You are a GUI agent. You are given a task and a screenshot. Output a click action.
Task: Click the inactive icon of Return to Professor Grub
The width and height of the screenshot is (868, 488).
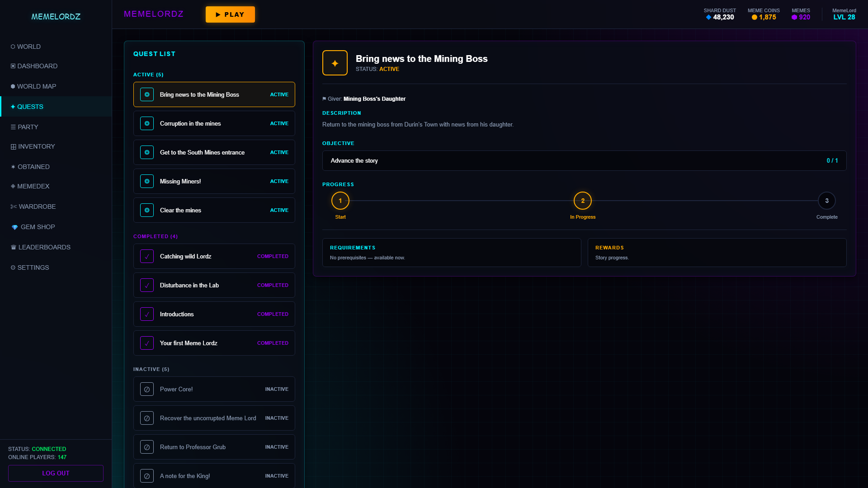[147, 447]
